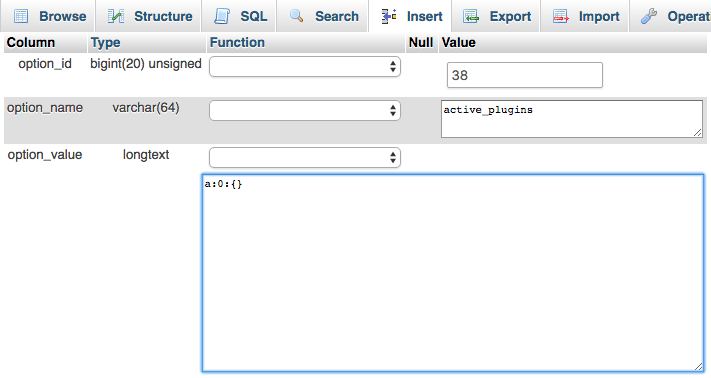Click the Type header label
Viewport: 711px width, 378px height.
click(x=105, y=43)
